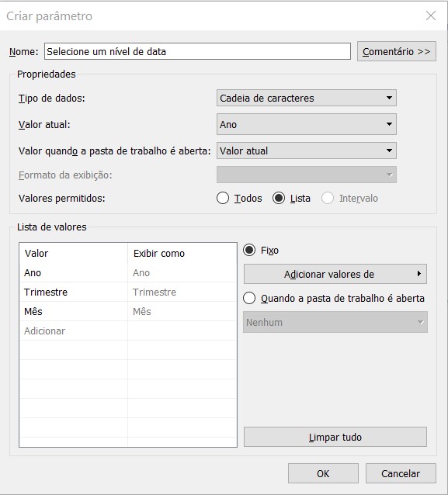Select the Mês value cell
Image resolution: width=448 pixels, height=495 pixels.
[74, 312]
